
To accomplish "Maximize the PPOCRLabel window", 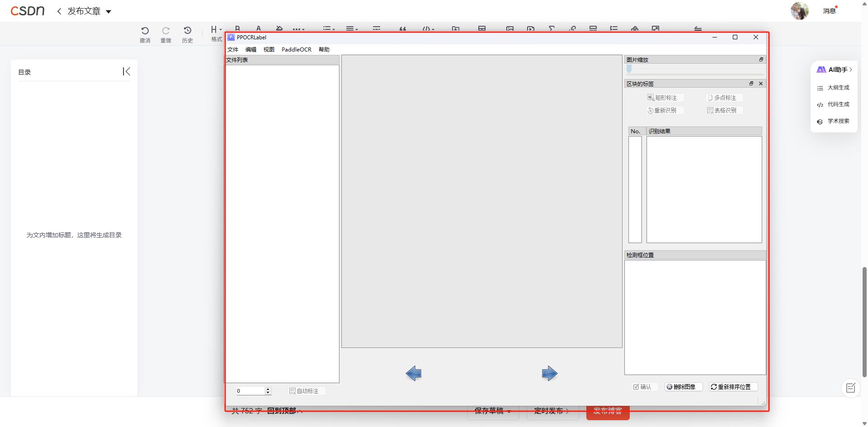I will click(x=735, y=37).
